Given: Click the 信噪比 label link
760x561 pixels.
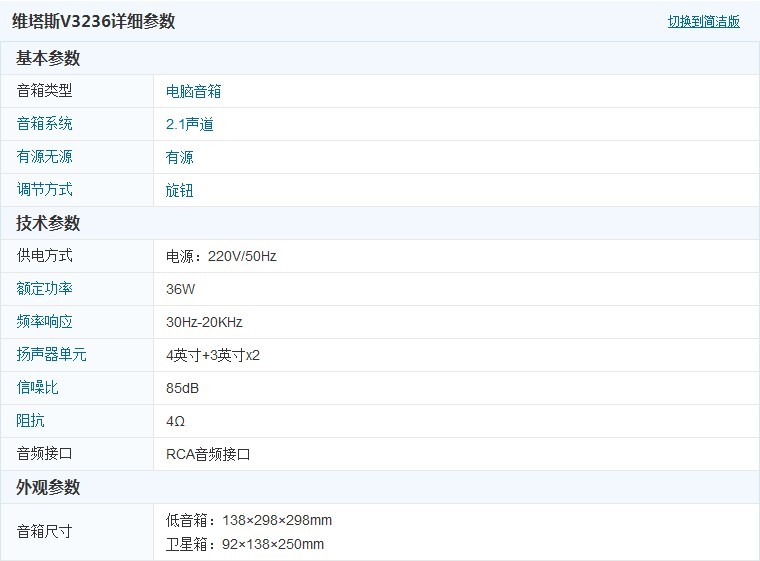Looking at the screenshot, I should coord(37,387).
